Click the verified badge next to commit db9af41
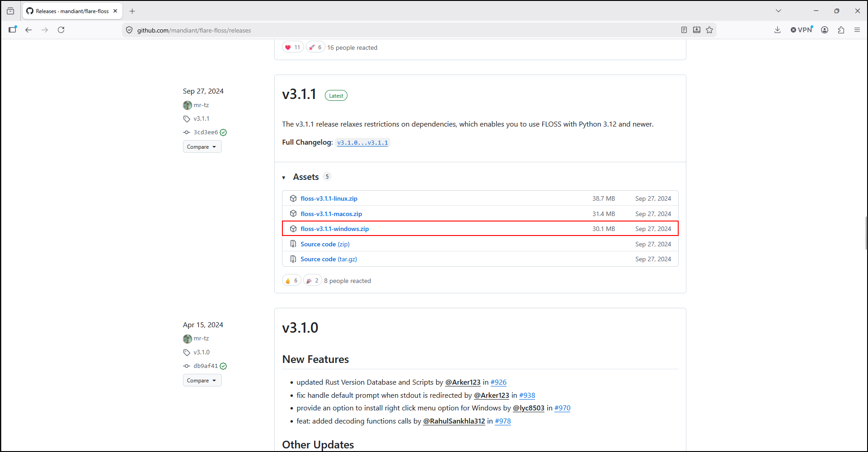This screenshot has height=452, width=868. tap(223, 366)
